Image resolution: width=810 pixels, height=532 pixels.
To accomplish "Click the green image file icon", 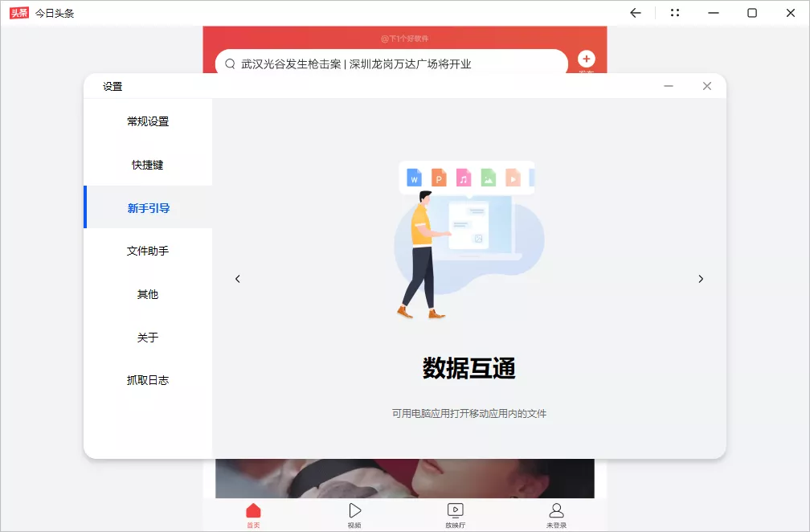I will pos(489,178).
